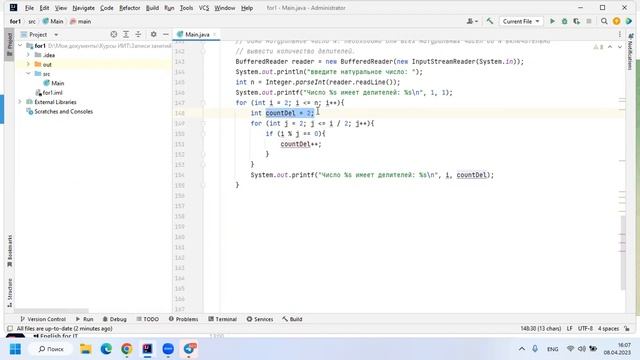Open Search Everywhere magnifier icon
Viewport: 640px width, 360px height.
(604, 21)
